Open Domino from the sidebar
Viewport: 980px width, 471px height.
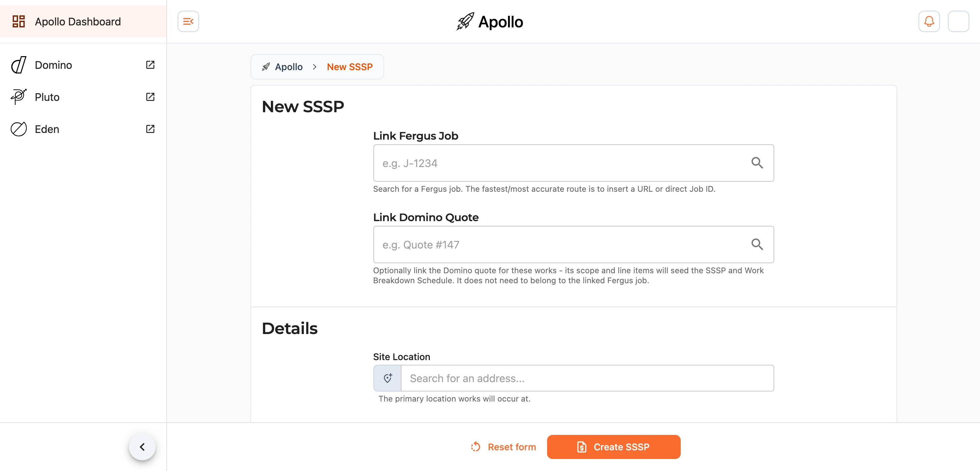tap(83, 65)
